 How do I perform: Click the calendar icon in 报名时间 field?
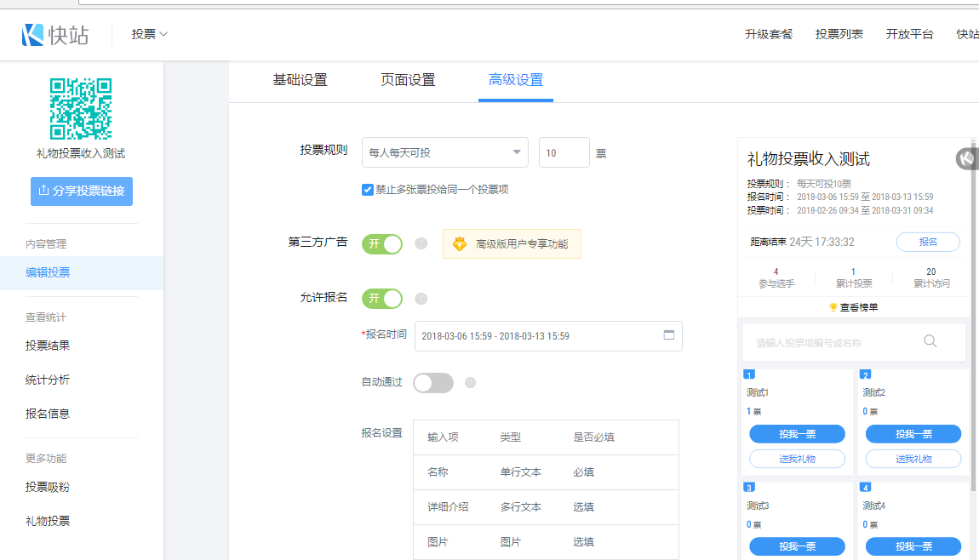tap(668, 335)
